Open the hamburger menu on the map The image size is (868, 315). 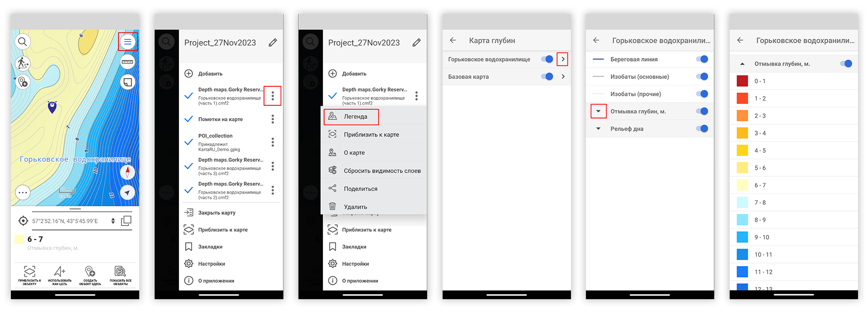(x=127, y=42)
